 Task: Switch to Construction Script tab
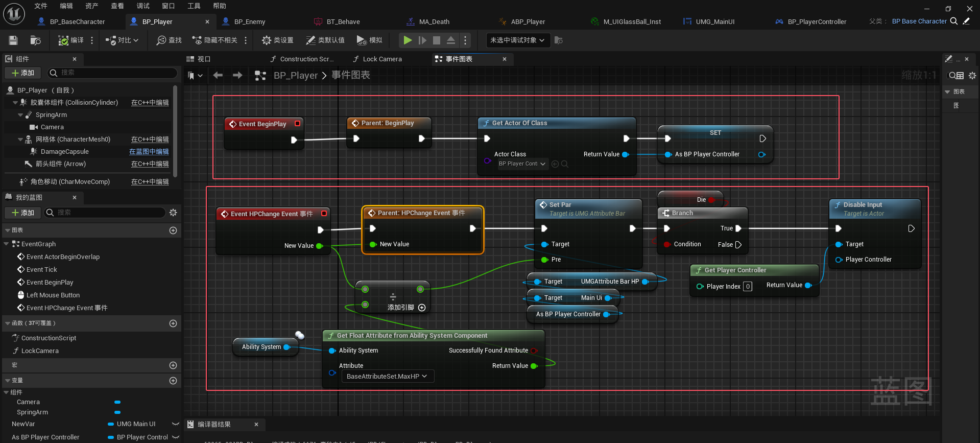tap(306, 59)
